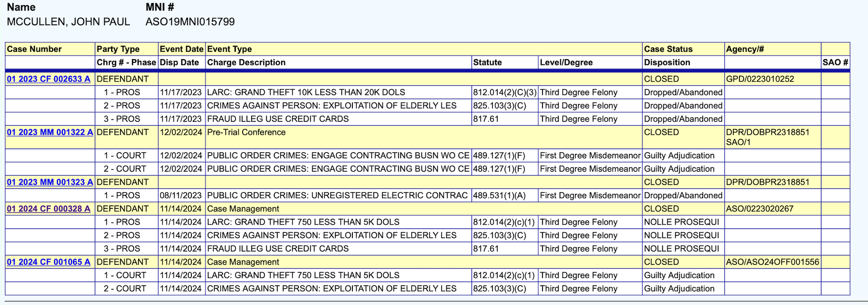Select the MNI number ASO19MNI015799

pyautogui.click(x=190, y=22)
